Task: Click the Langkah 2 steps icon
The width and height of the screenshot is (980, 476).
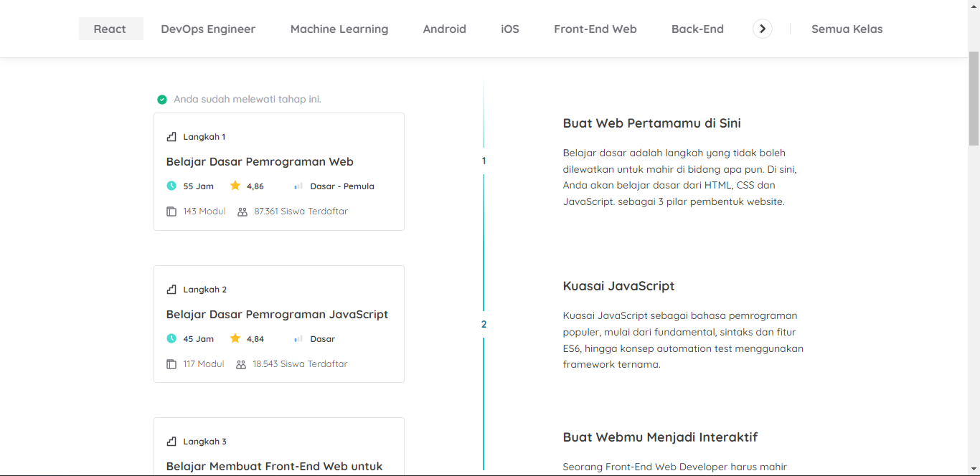Action: coord(171,290)
